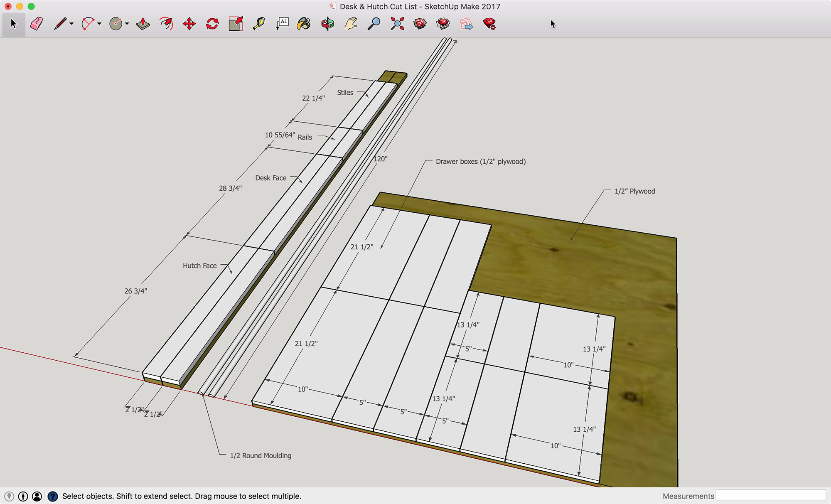Click the window title text
Viewport: 831px width, 504px height.
(x=420, y=6)
